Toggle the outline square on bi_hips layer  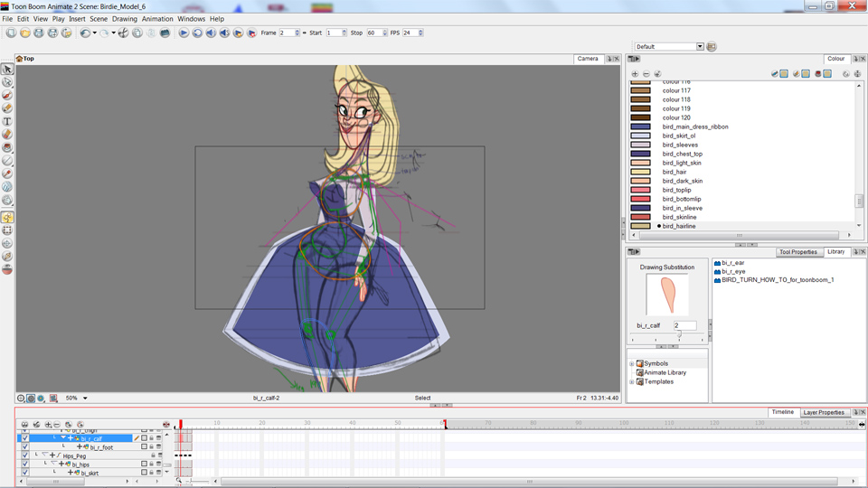tap(144, 465)
